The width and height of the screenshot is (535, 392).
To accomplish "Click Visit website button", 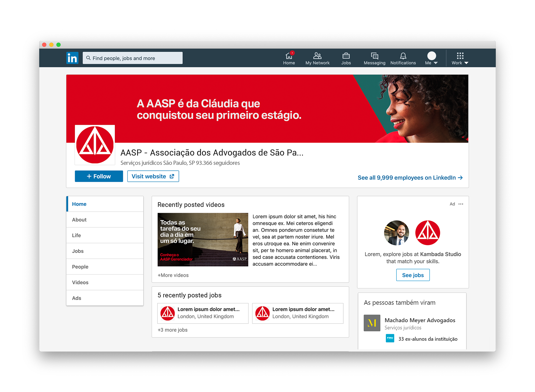I will pos(153,176).
